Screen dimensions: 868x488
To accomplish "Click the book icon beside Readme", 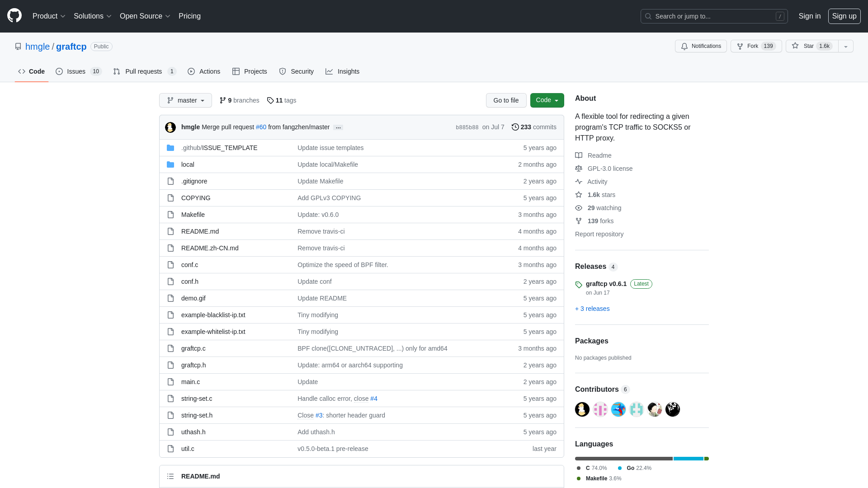I will click(579, 155).
